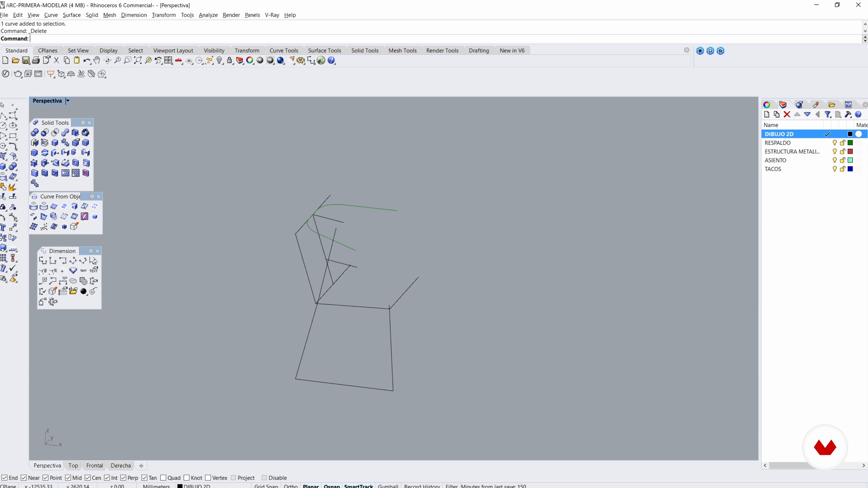Add a new viewport tab with plus

point(141,465)
